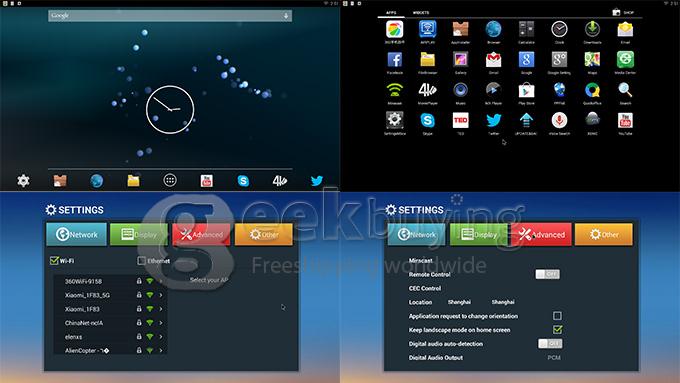Select Network tab in Miracast settings panel

coord(416,235)
